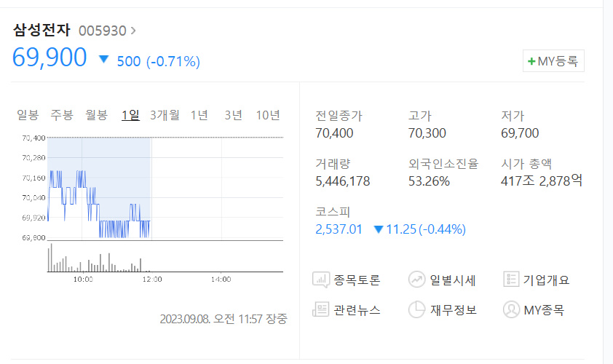Open the MY종목 person icon
Viewport: 613px width, 364px height.
tap(511, 309)
